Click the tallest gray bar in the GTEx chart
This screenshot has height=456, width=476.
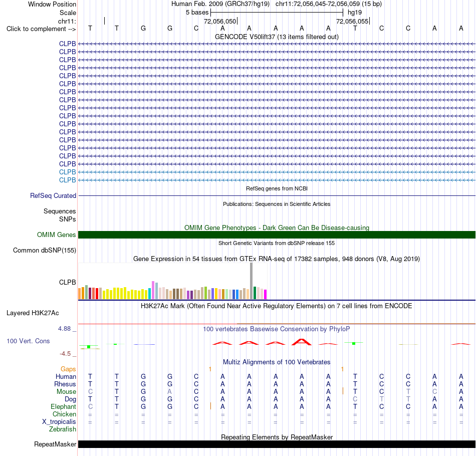(252, 281)
